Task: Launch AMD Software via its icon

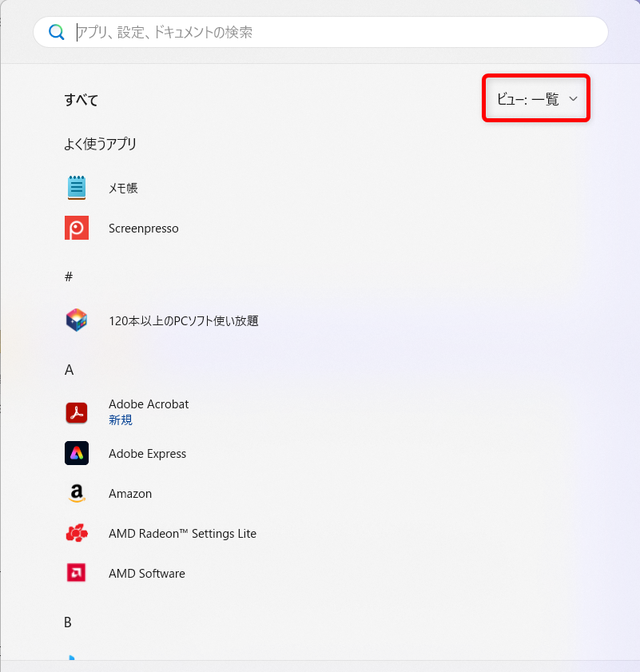Action: click(x=76, y=573)
